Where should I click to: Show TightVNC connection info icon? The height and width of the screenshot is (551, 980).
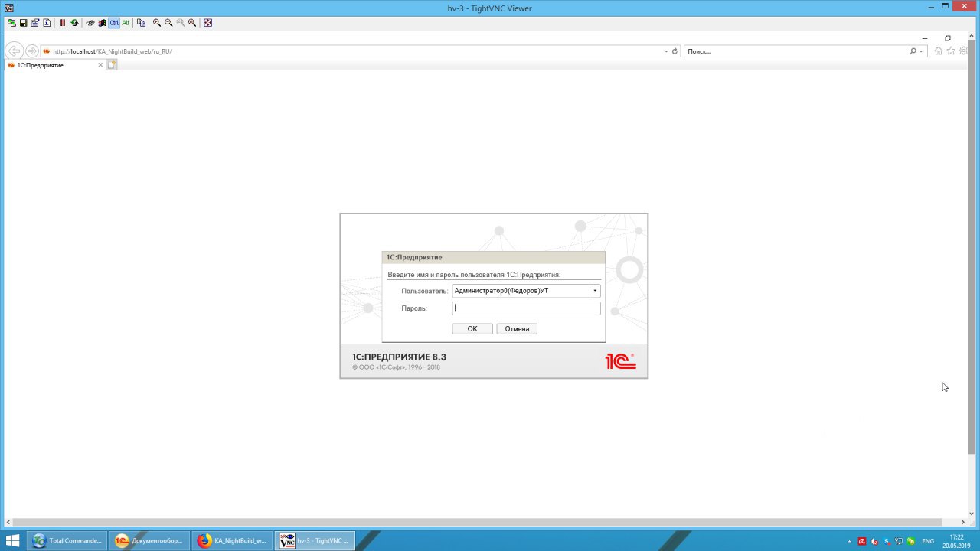click(x=47, y=23)
